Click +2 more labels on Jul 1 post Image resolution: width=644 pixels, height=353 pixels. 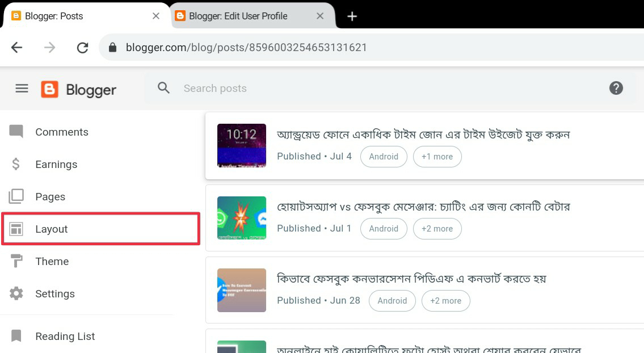point(437,229)
